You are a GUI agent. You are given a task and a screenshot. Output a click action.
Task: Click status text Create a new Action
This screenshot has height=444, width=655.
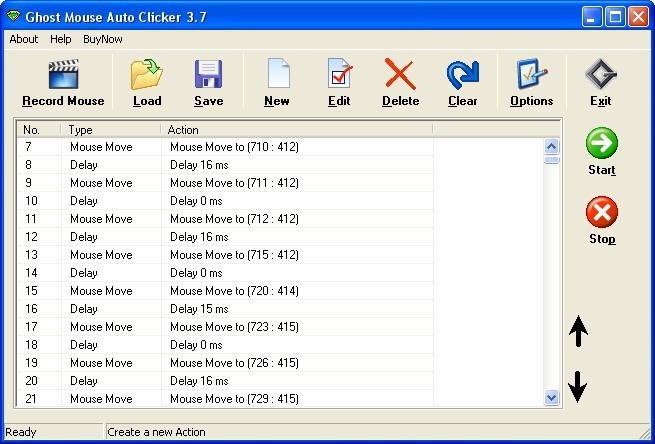[156, 432]
